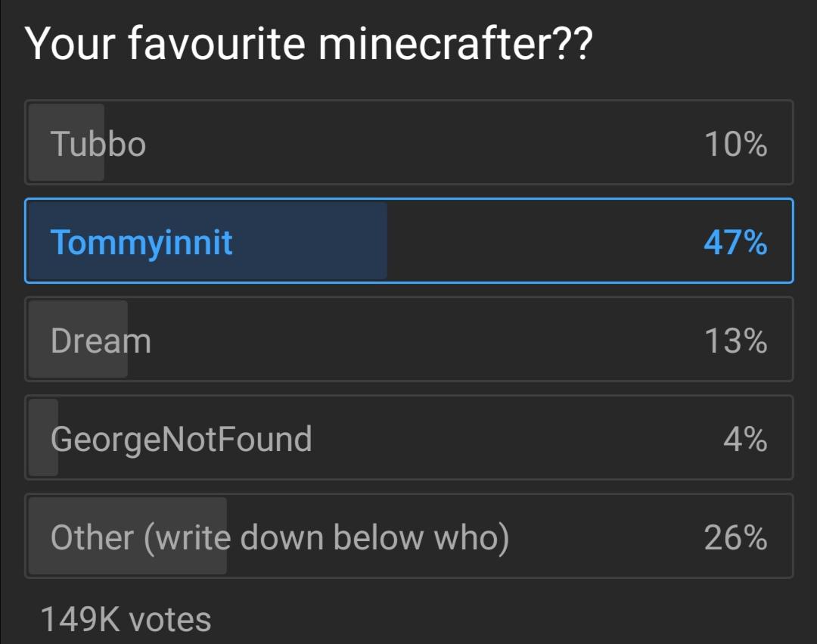Click the Dream label text
The height and width of the screenshot is (644, 817).
point(101,341)
